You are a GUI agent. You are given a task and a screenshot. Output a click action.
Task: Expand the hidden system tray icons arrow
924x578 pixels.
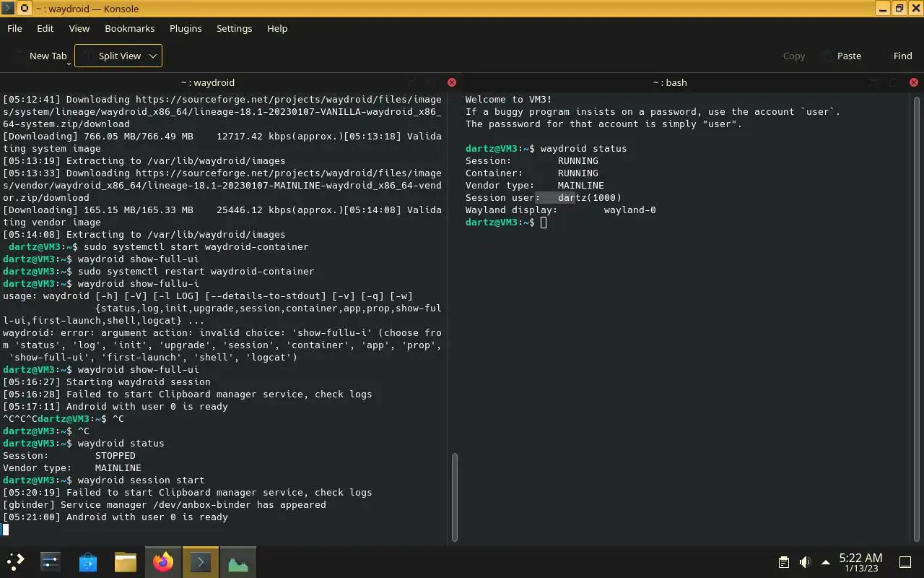coord(825,562)
